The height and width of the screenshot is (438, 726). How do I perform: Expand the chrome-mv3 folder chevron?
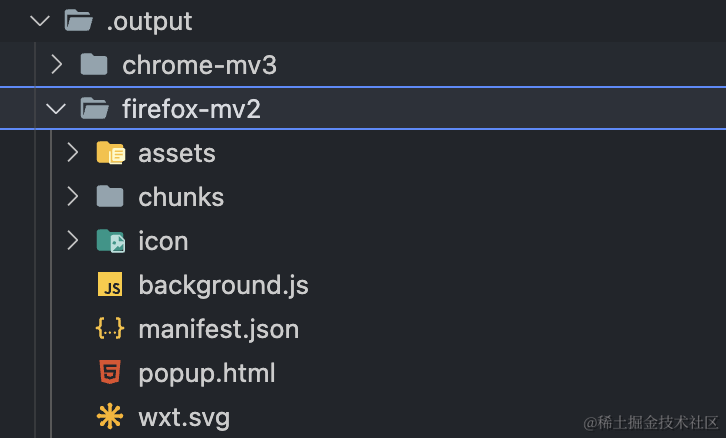coord(57,65)
